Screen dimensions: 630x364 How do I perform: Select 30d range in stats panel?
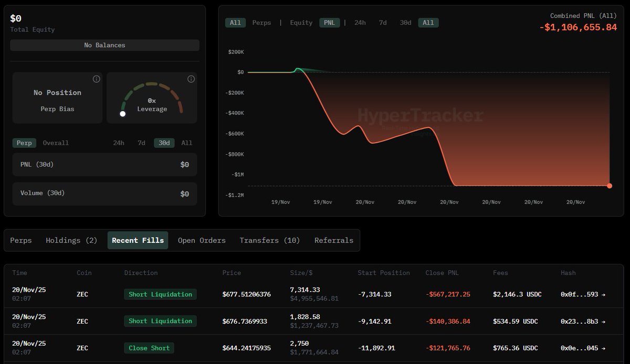point(164,143)
